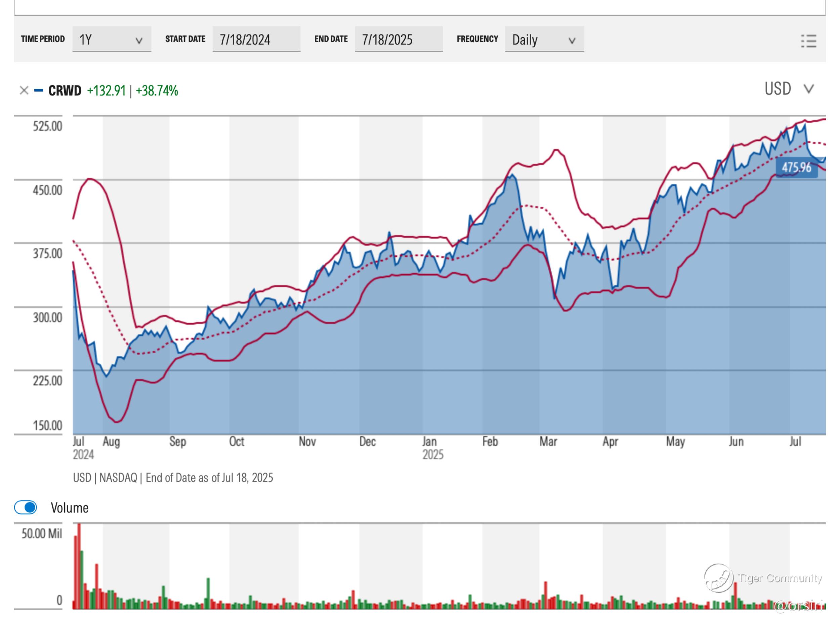840x625 pixels.
Task: Click the Time Period chevron arrow
Action: 139,41
